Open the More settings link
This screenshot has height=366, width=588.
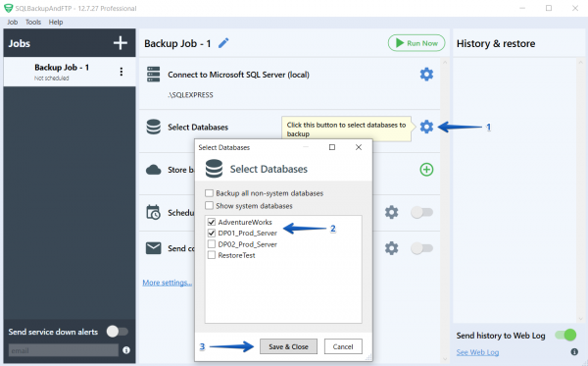point(168,283)
